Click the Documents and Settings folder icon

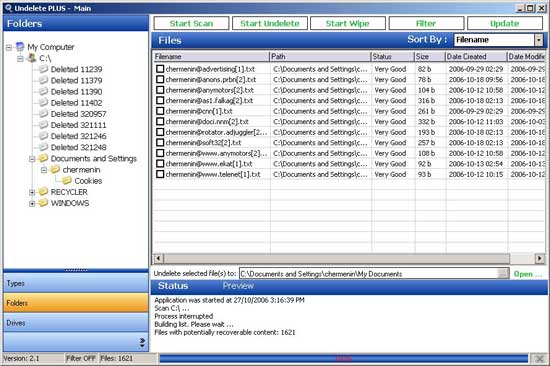click(x=43, y=158)
